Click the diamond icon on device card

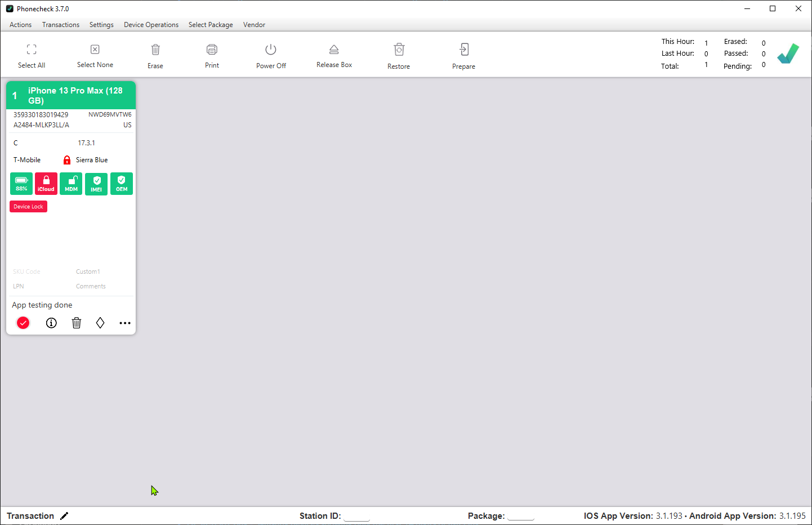[100, 323]
